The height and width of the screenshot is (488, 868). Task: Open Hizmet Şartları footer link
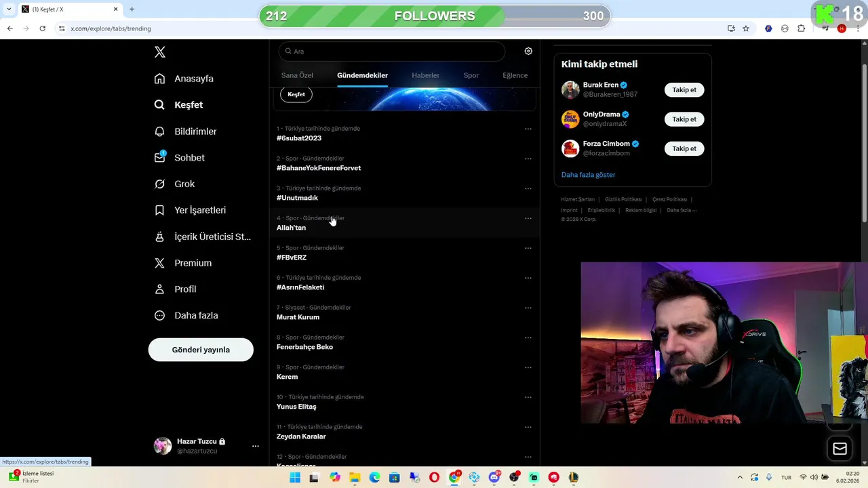pos(578,199)
